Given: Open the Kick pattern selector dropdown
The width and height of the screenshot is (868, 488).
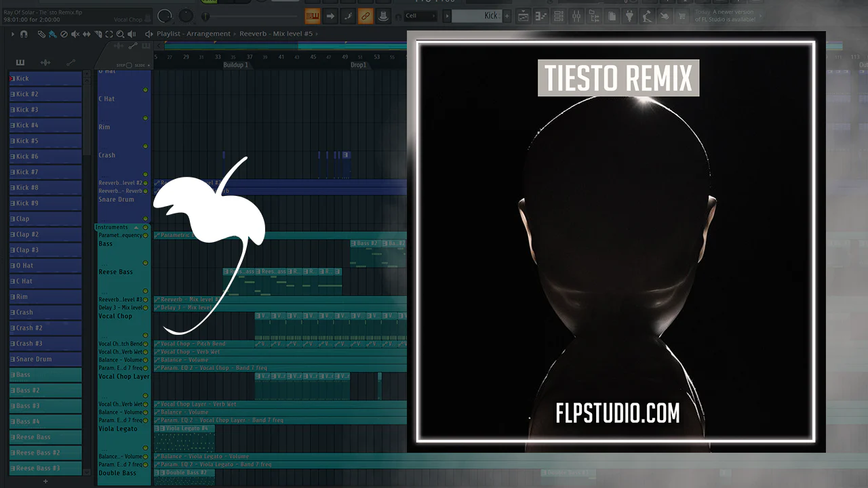Looking at the screenshot, I should [x=476, y=16].
